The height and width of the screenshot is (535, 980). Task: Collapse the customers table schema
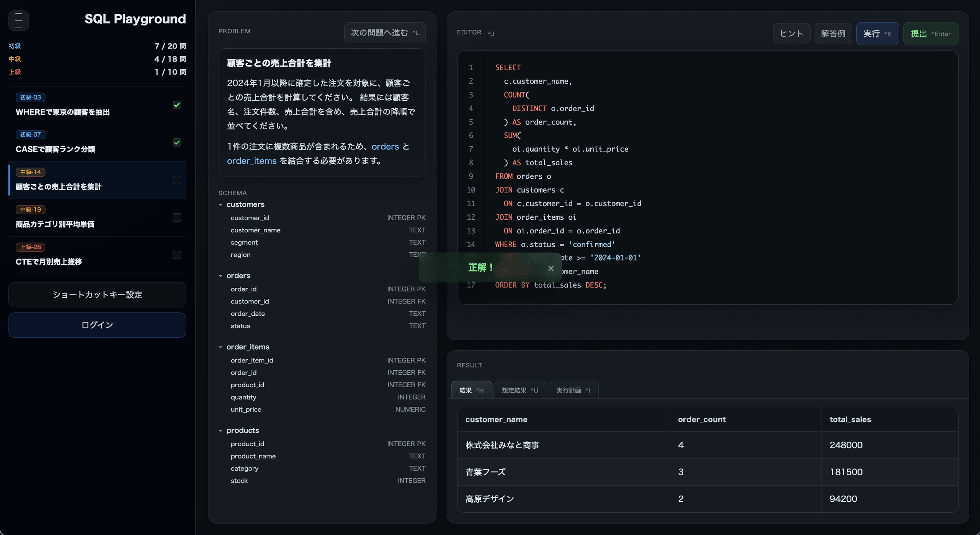coord(220,205)
